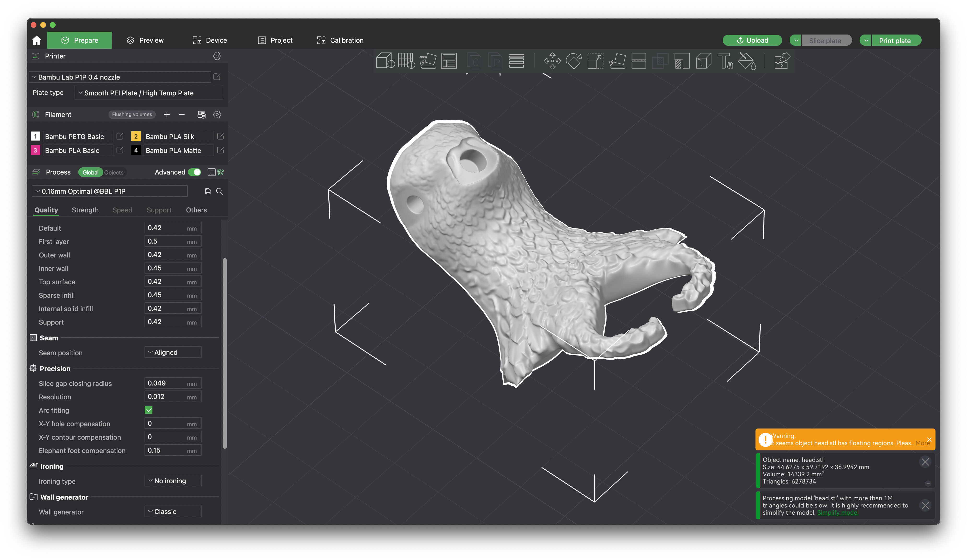Click filament 1 white color swatch
Image resolution: width=967 pixels, height=560 pixels.
35,136
